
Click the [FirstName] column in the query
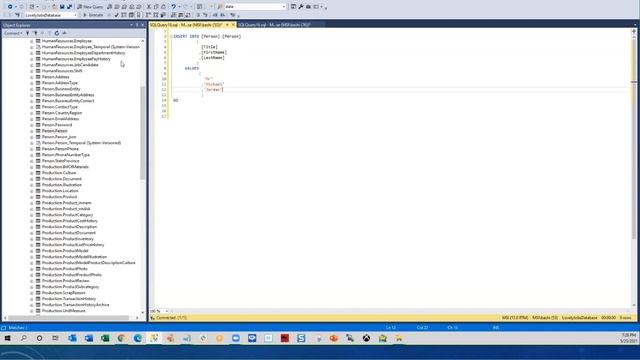coord(214,52)
